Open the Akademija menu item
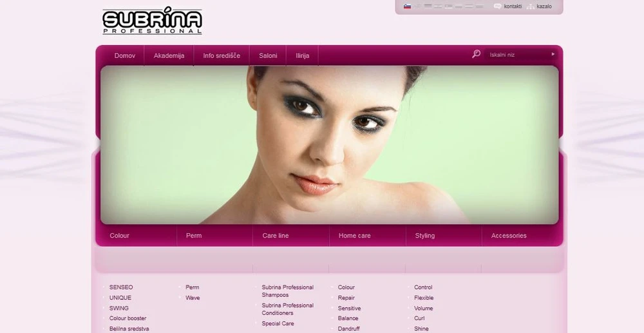The width and height of the screenshot is (644, 333). [169, 55]
